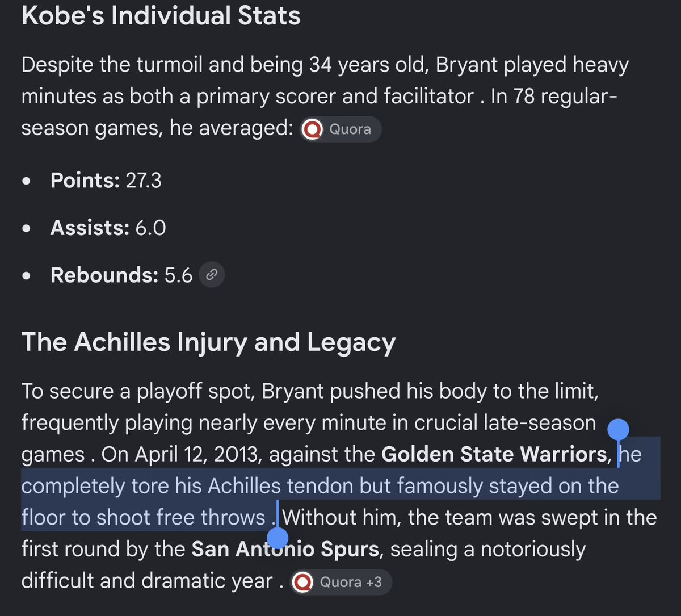
Task: Grab the selection start handle above 'he'
Action: (x=618, y=430)
